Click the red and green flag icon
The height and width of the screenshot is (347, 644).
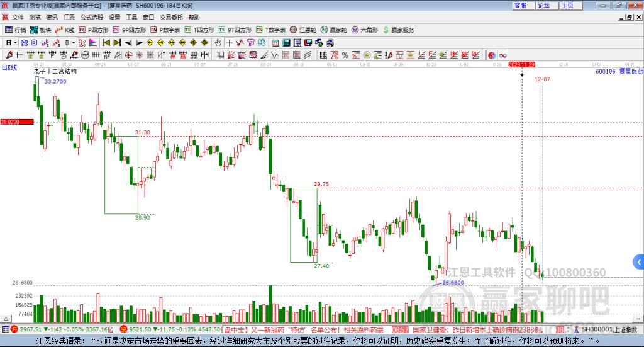(x=93, y=43)
